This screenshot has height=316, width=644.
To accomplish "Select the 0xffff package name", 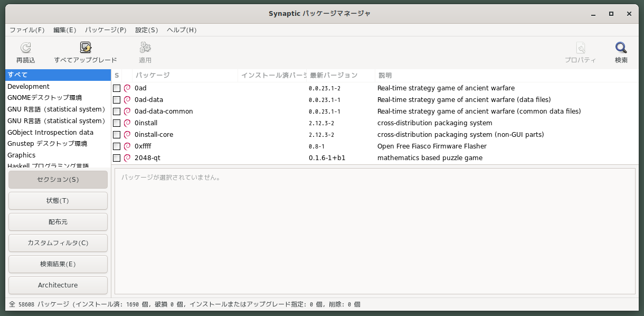I will pos(143,146).
